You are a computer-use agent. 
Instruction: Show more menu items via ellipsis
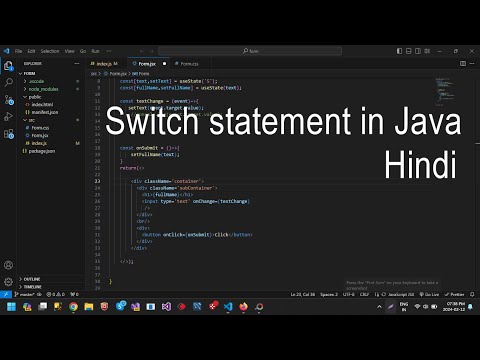(x=109, y=51)
